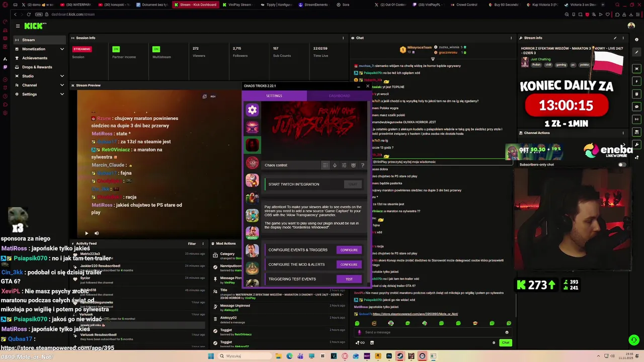
Task: Open Chat panel three-dot menu
Action: 511,38
